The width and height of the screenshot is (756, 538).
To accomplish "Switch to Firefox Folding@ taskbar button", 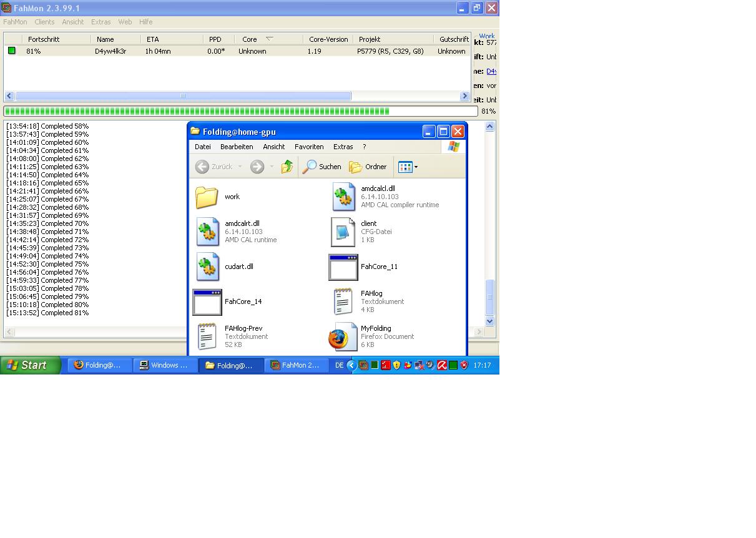I will tap(101, 365).
